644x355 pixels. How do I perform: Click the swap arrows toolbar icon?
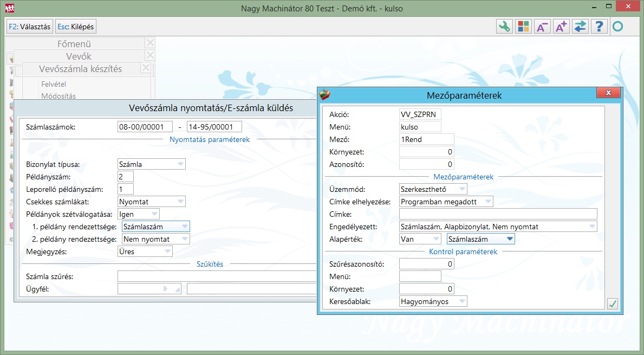[x=580, y=27]
